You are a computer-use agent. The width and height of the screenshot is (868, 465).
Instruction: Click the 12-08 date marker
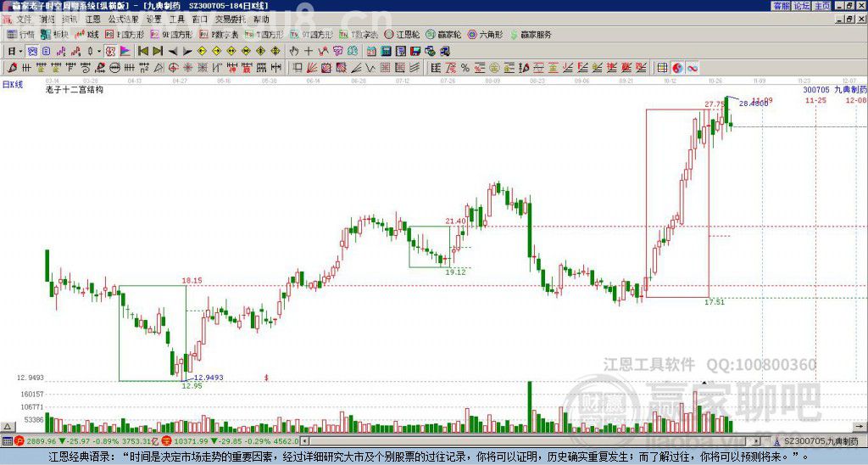point(856,100)
